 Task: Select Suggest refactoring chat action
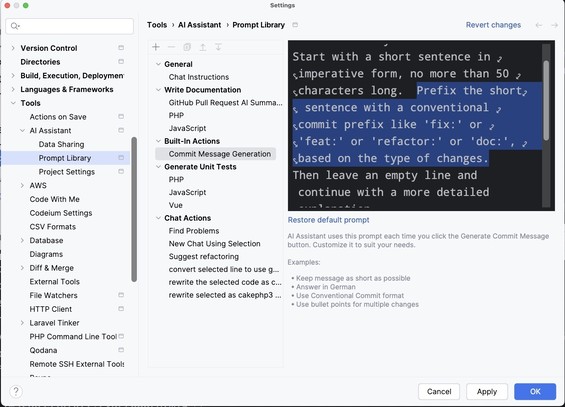[204, 256]
